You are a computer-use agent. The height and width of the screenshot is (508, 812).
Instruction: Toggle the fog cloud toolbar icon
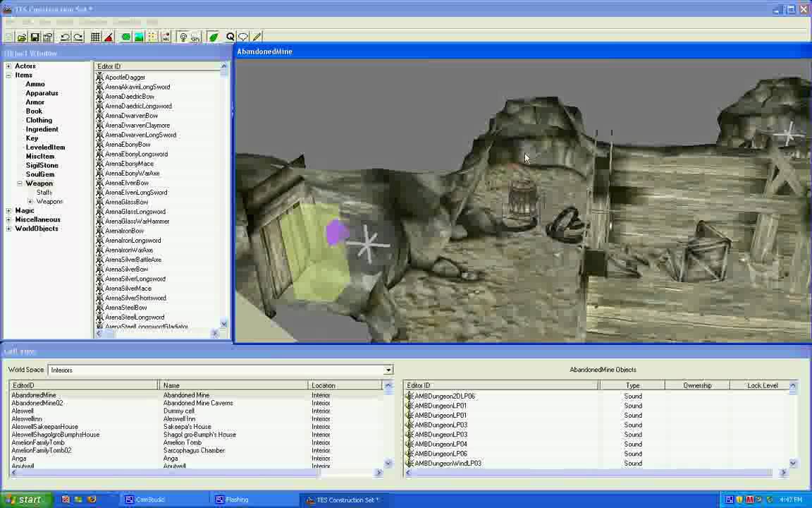(196, 37)
